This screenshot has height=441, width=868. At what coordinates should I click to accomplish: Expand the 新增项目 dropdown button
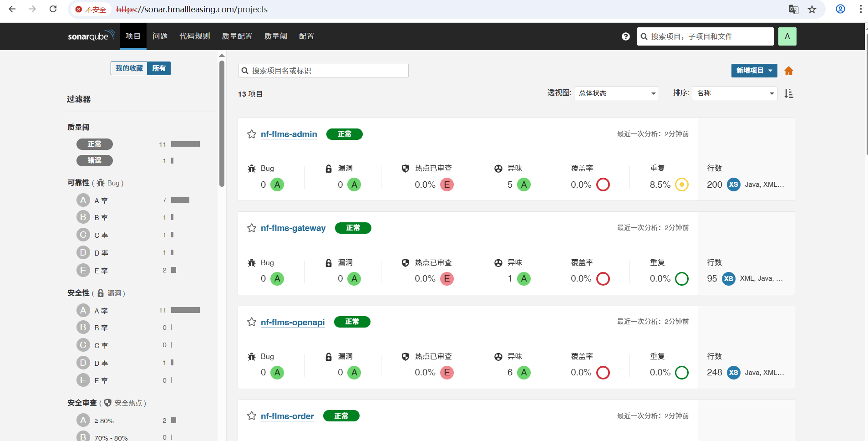(x=754, y=71)
